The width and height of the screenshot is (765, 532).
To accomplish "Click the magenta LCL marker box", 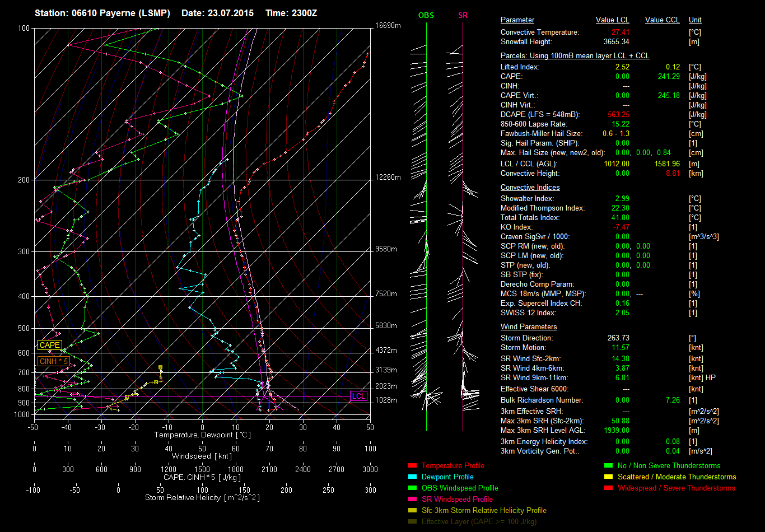I will (358, 396).
